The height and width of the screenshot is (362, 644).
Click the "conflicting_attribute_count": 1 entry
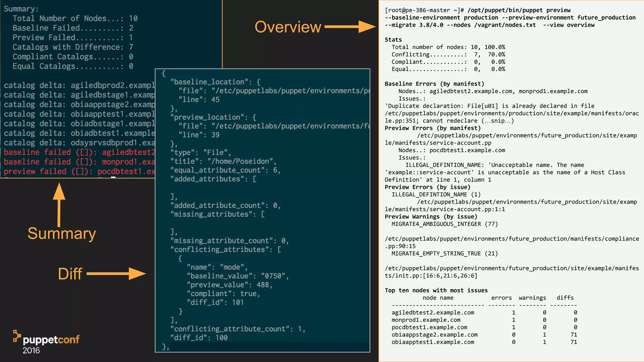[238, 329]
